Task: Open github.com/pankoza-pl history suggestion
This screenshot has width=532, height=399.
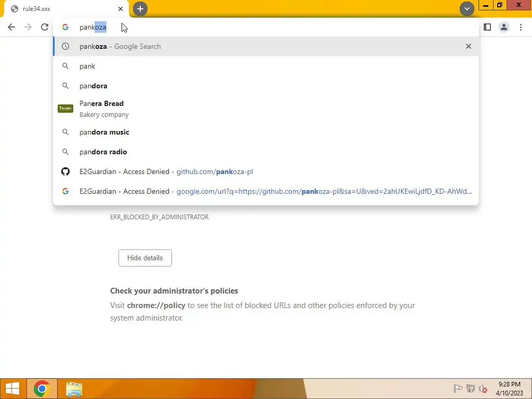Action: click(266, 171)
